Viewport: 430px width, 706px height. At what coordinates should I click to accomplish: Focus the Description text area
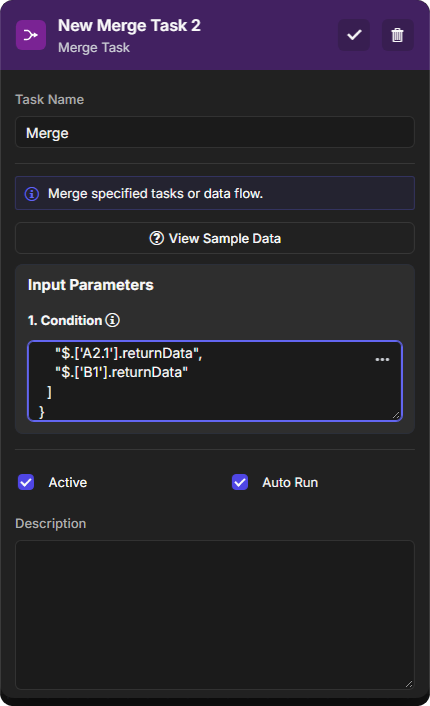pyautogui.click(x=215, y=615)
